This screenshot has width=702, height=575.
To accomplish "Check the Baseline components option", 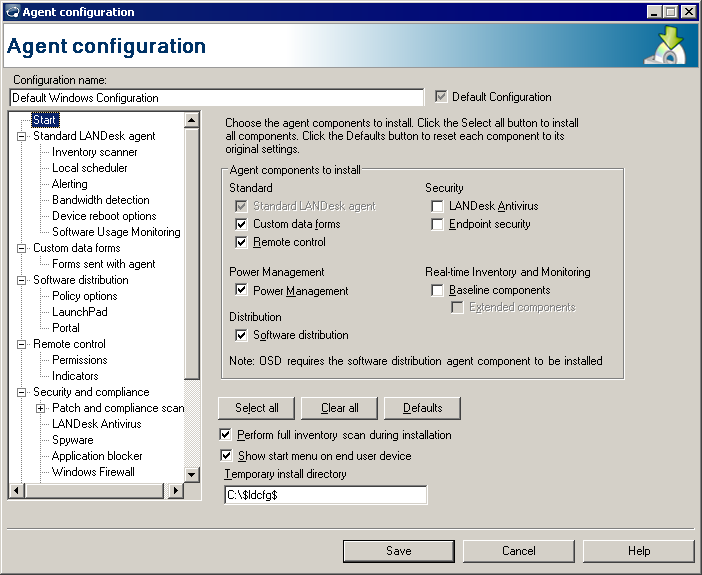I will 438,290.
